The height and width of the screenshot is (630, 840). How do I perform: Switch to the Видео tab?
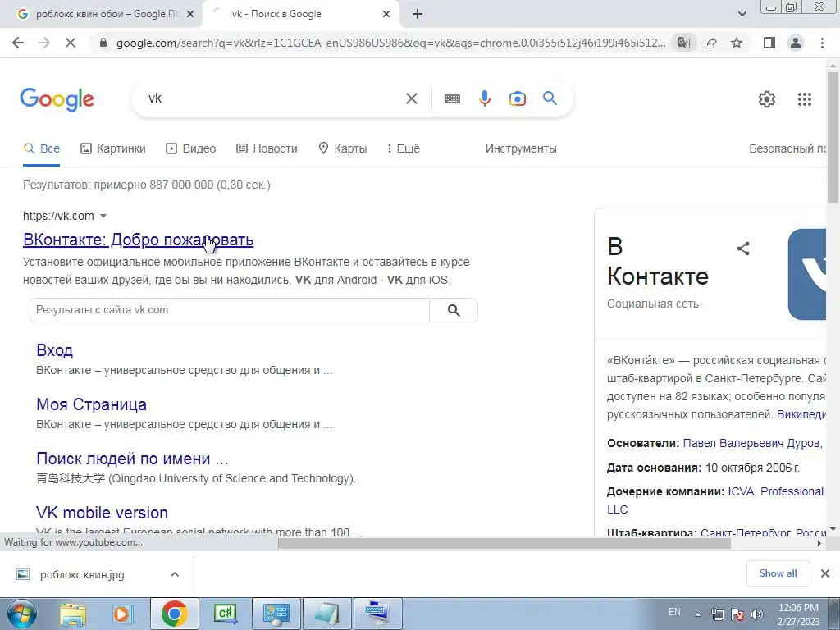point(190,148)
